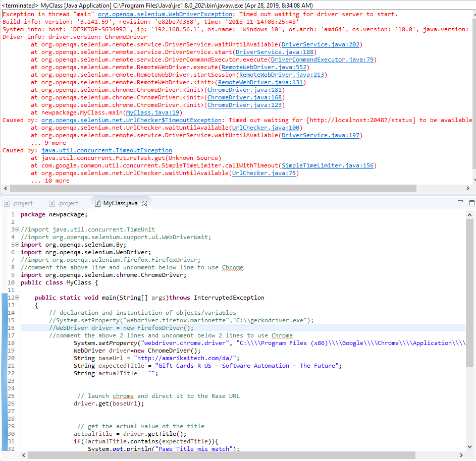Click the '... 9 more' console line
476x461 pixels.
coord(48,143)
